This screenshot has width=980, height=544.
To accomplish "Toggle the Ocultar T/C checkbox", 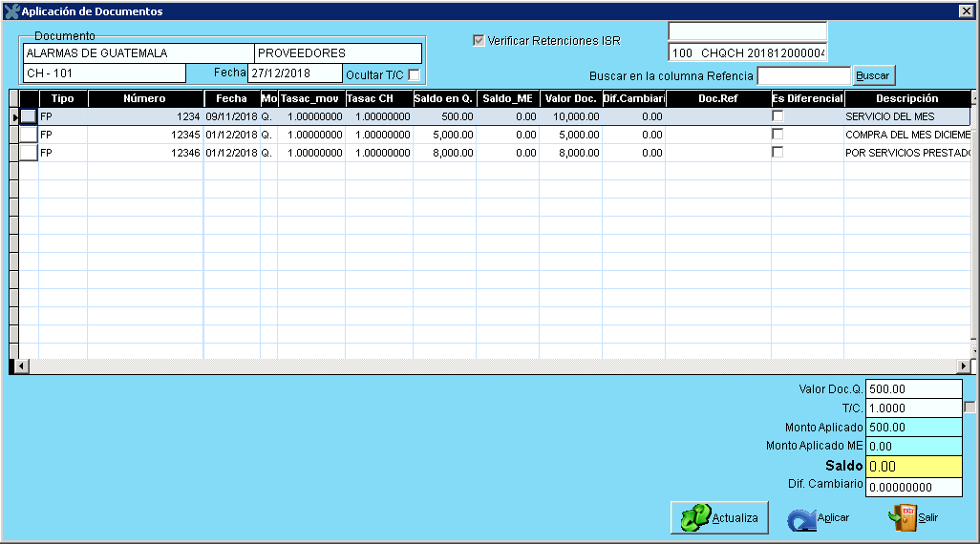I will point(414,74).
